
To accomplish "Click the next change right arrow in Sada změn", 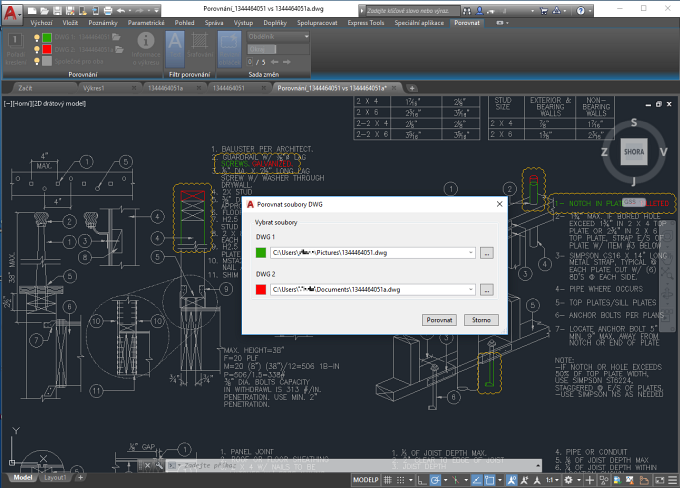I will [287, 62].
